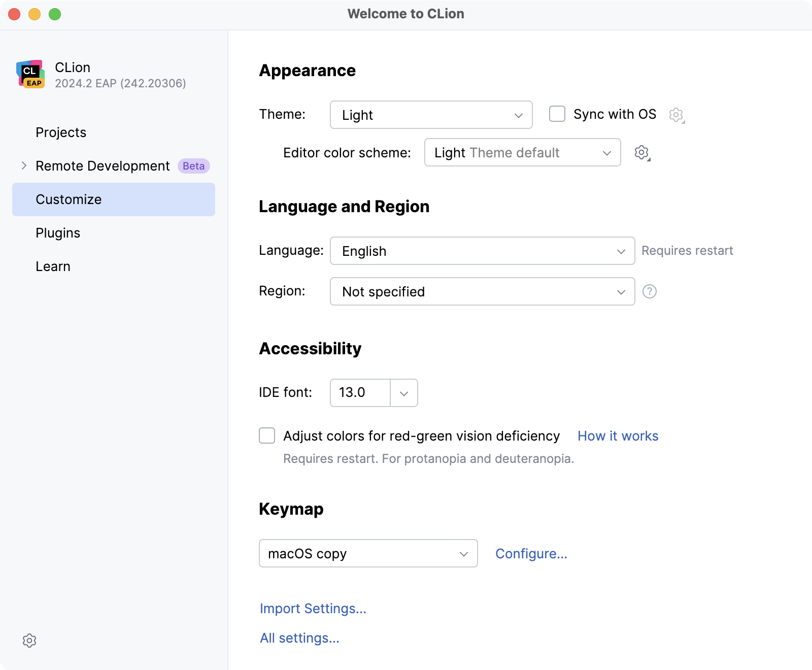Viewport: 812px width, 670px height.
Task: Open the IDE font size dropdown
Action: 403,392
